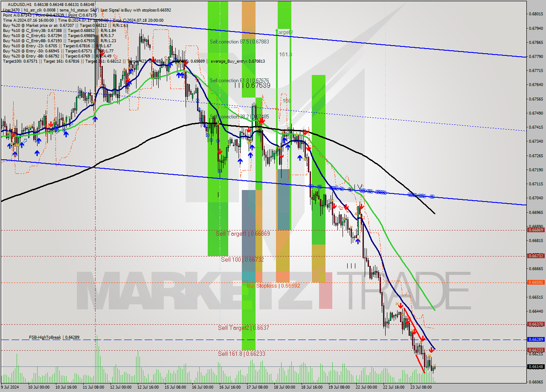Select the 'Sell Target2 | 0.6637' label
This screenshot has width=546, height=392.
[243, 328]
